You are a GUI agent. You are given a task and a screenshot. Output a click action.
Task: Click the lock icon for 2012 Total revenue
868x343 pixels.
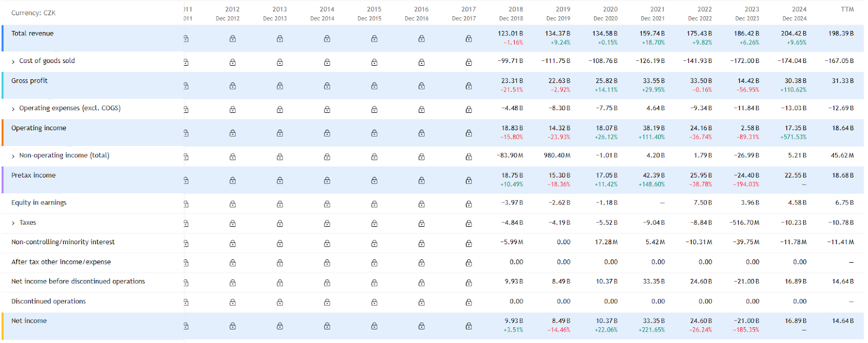[x=233, y=39]
